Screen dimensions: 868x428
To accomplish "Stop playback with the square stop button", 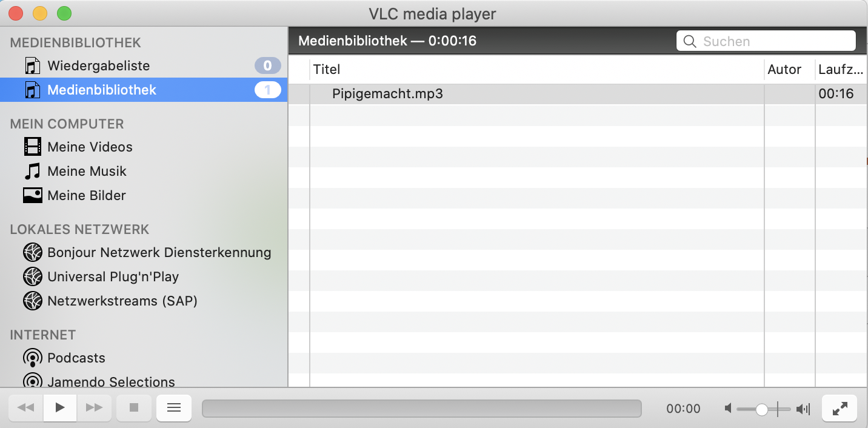I will (134, 408).
